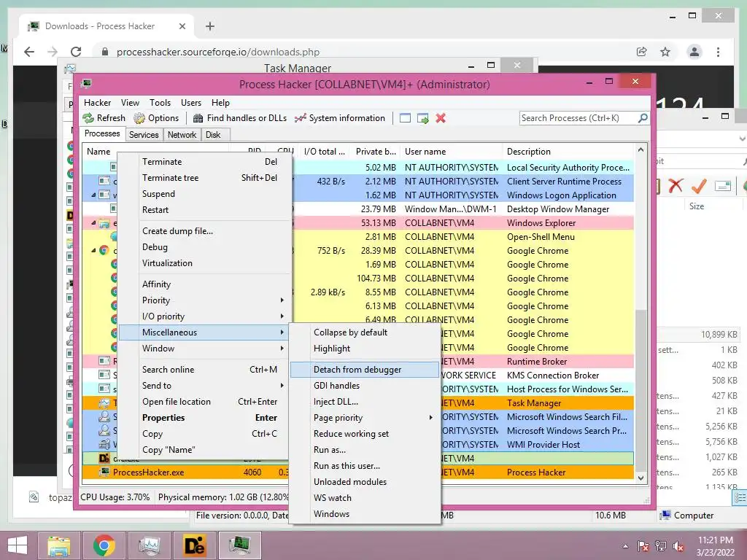Click the Refresh toolbar icon

[x=88, y=118]
